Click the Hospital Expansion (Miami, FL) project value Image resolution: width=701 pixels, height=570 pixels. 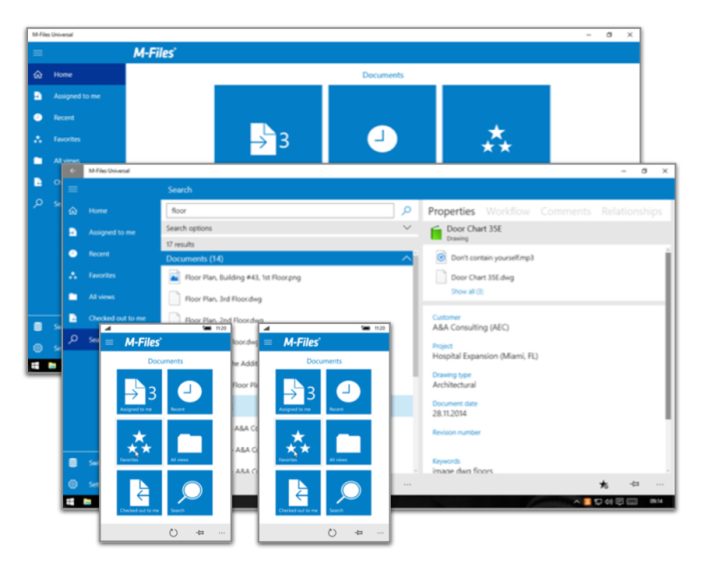click(x=485, y=356)
